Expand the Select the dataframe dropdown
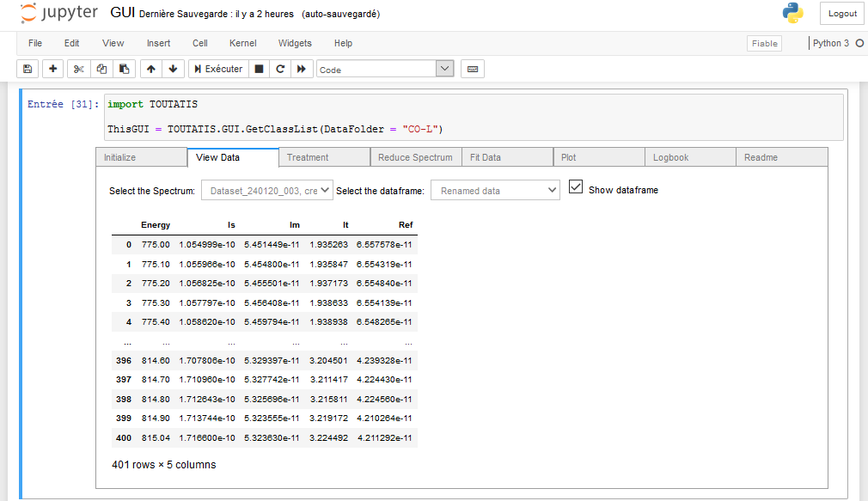The height and width of the screenshot is (501, 868). [495, 191]
